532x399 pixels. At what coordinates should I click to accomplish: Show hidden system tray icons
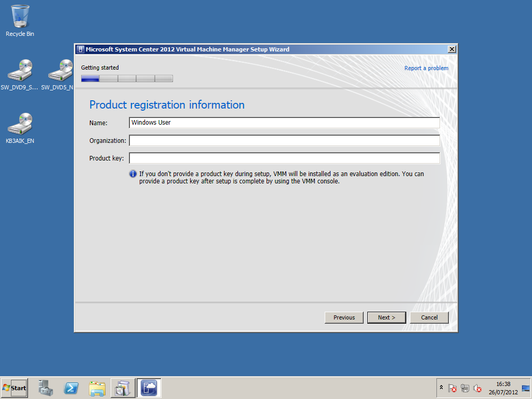tap(441, 388)
